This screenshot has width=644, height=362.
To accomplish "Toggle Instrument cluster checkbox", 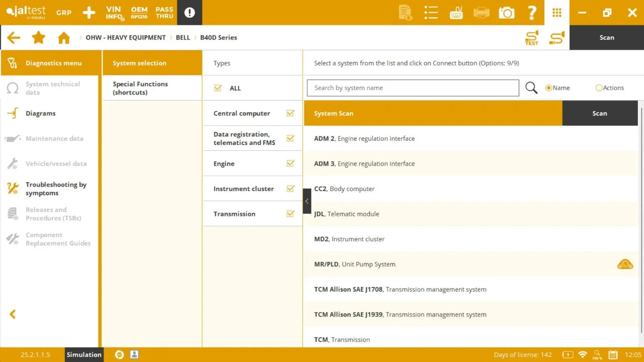I will (x=290, y=189).
